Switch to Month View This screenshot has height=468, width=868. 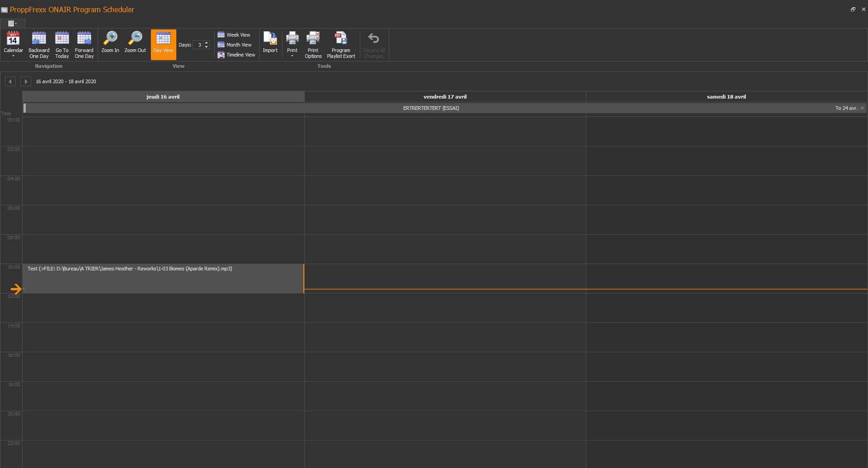[235, 45]
